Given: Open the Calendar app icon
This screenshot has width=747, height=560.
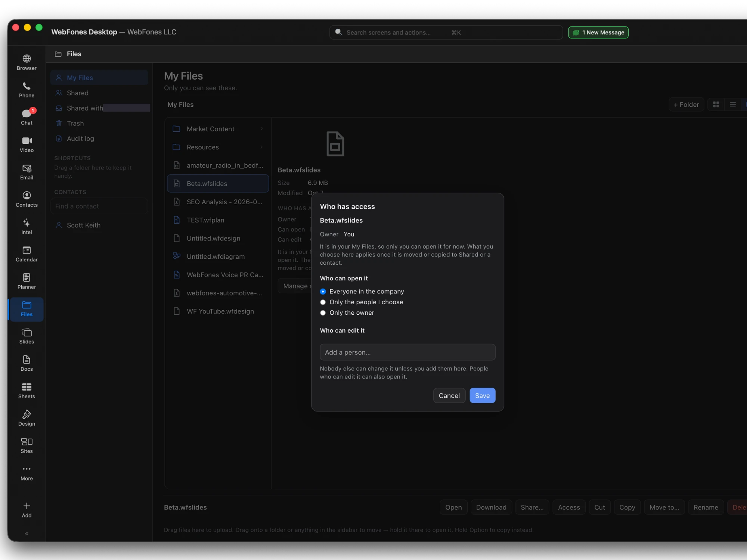Looking at the screenshot, I should click(x=27, y=254).
